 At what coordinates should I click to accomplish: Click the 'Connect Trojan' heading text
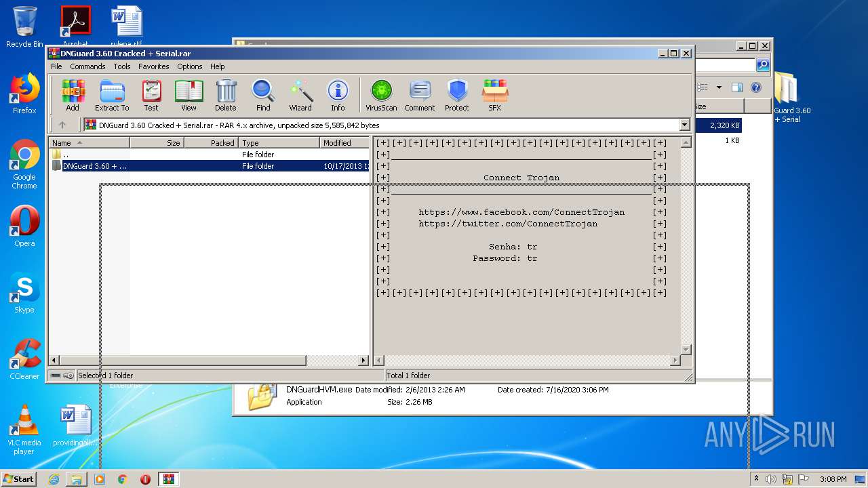(521, 178)
